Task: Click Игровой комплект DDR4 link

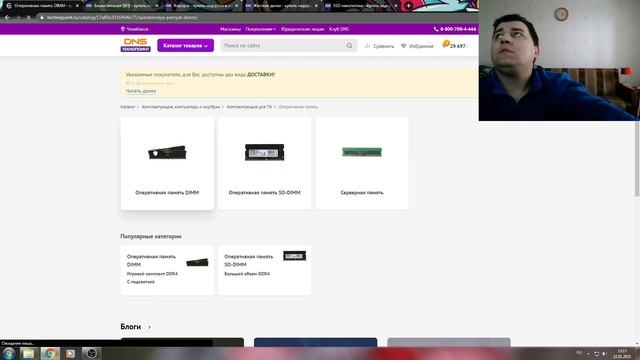Action: pyautogui.click(x=152, y=274)
